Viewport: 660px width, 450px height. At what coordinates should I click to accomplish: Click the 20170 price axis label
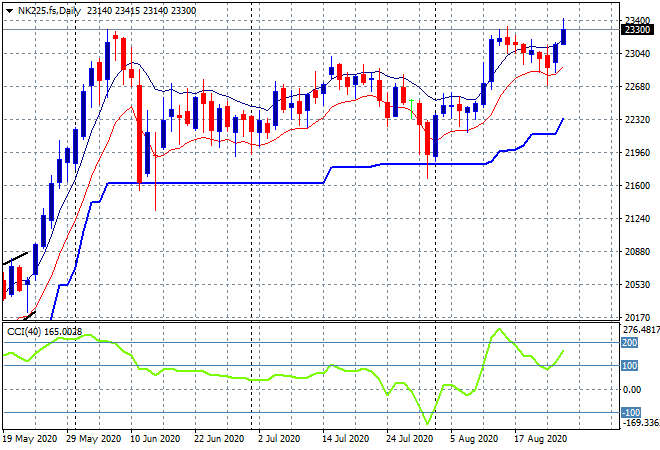point(637,318)
